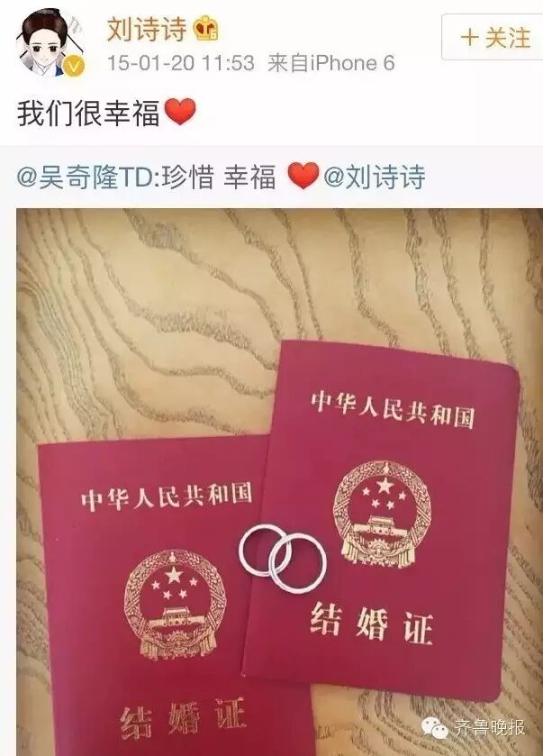543x756 pixels.
Task: Tap the plus sign on 关注 button
Action: (469, 38)
